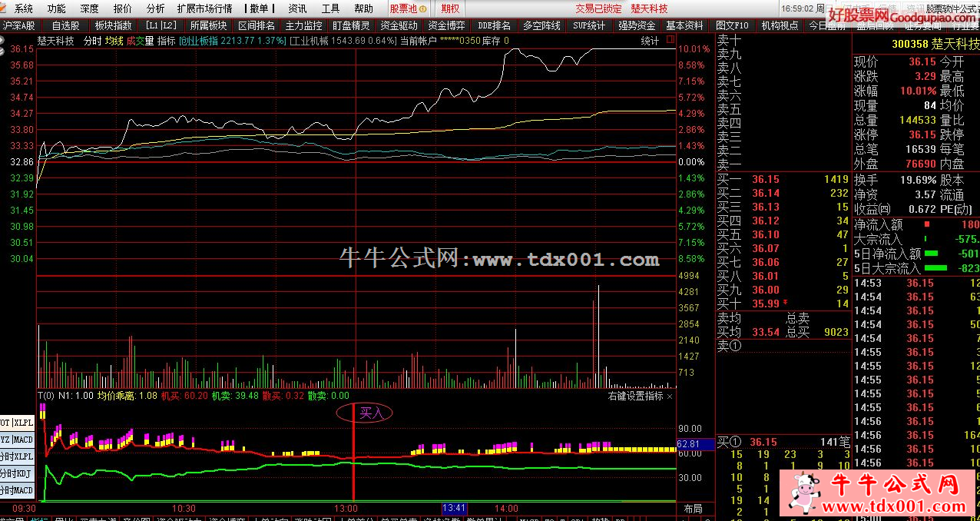Select the 区间排名 tab
Image resolution: width=980 pixels, height=521 pixels.
[x=256, y=25]
